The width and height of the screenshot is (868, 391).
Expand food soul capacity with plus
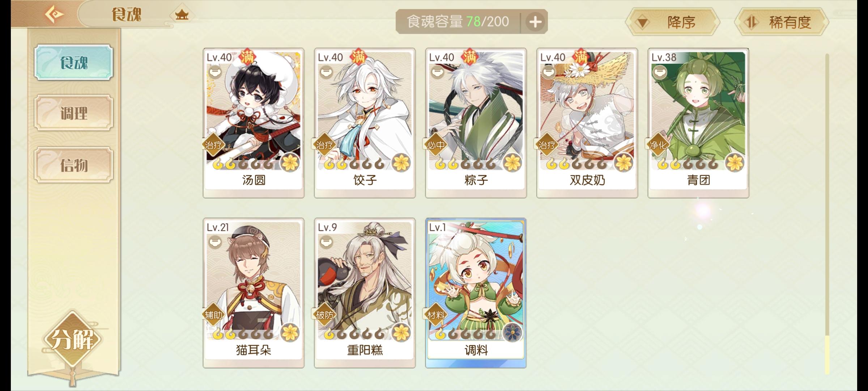(535, 22)
